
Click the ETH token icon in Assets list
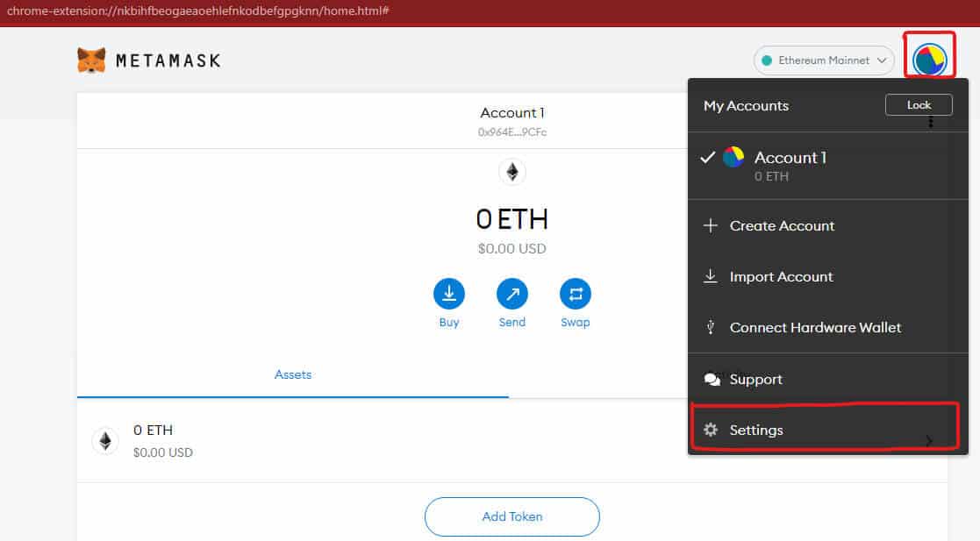point(105,441)
